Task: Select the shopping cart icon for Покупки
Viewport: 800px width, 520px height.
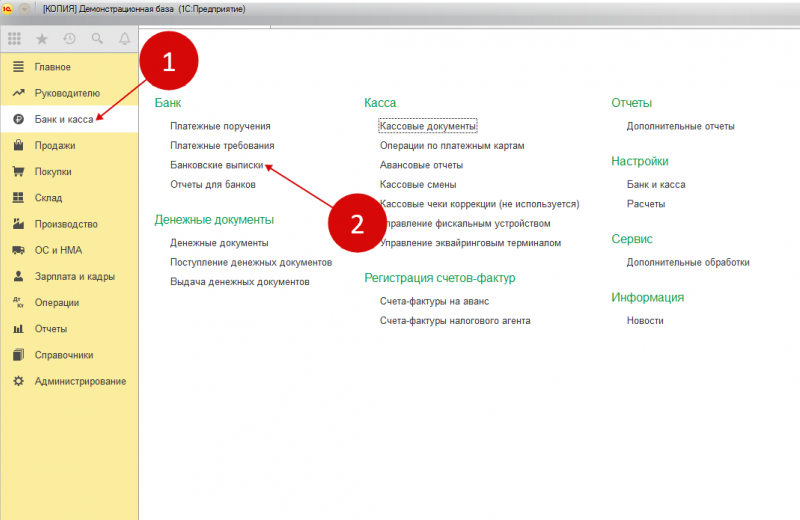Action: (x=18, y=171)
